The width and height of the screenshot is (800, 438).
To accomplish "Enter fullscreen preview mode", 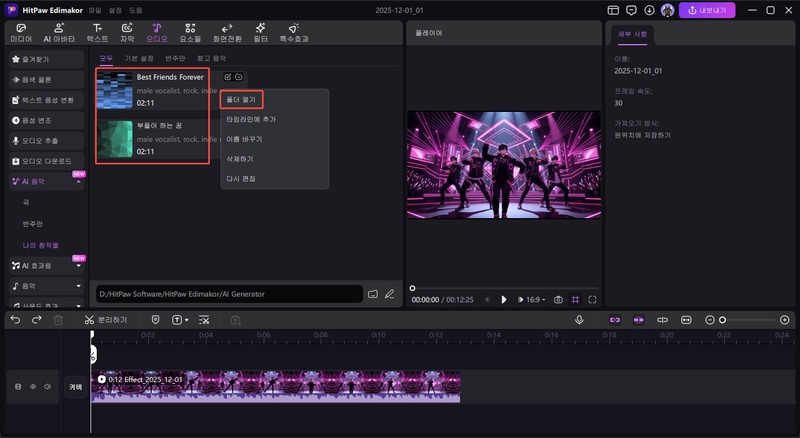I will point(593,299).
